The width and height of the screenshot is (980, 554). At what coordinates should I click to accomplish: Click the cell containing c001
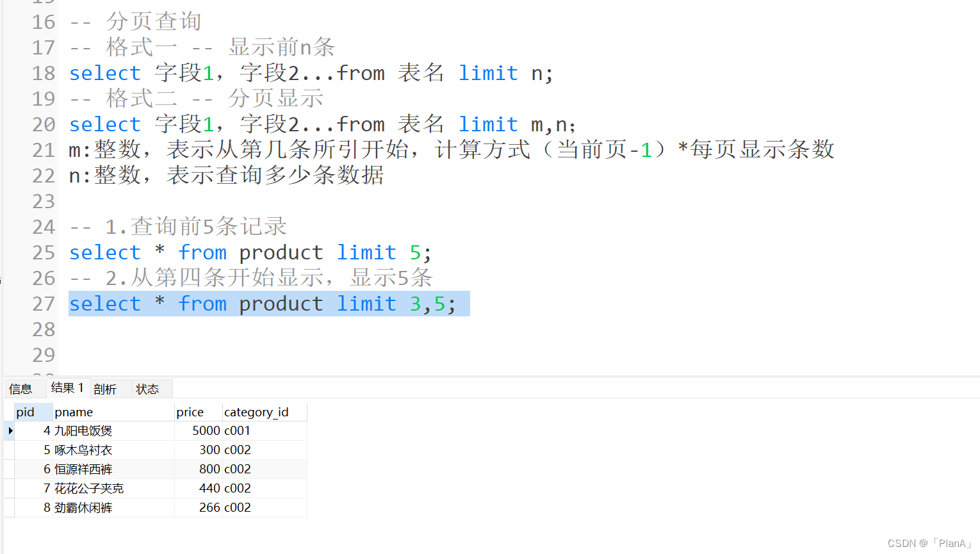pos(236,430)
